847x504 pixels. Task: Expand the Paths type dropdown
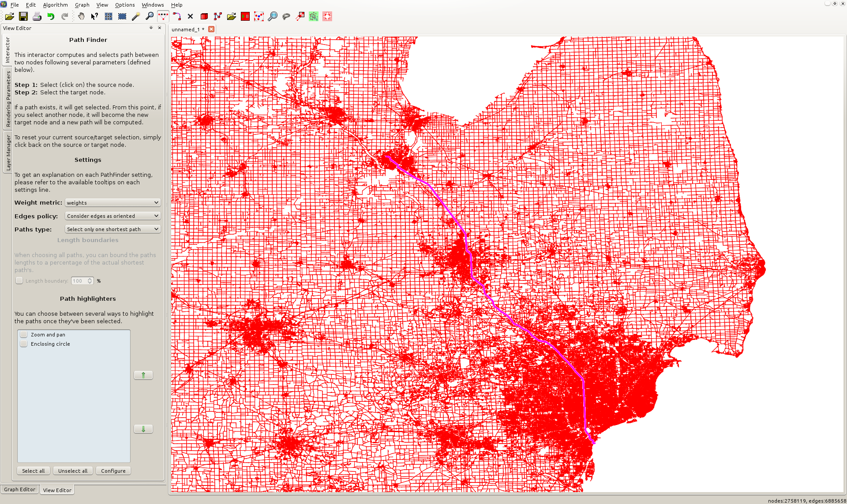coord(112,229)
